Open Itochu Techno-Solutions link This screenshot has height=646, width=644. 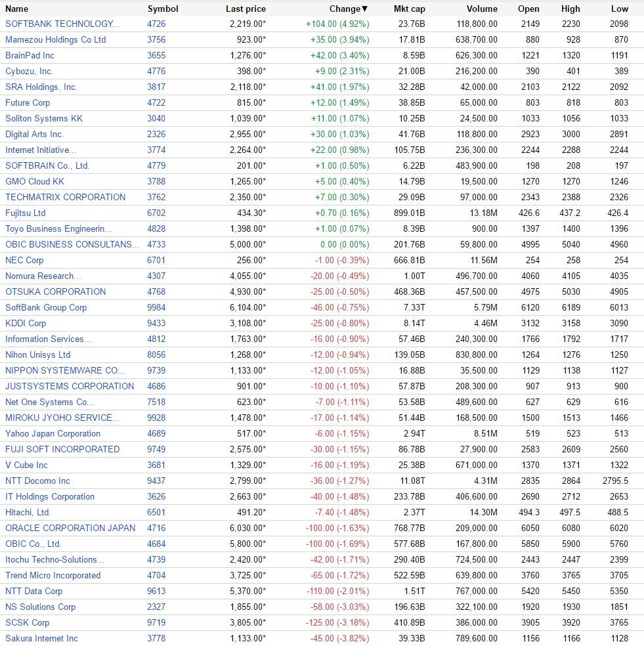[54, 559]
